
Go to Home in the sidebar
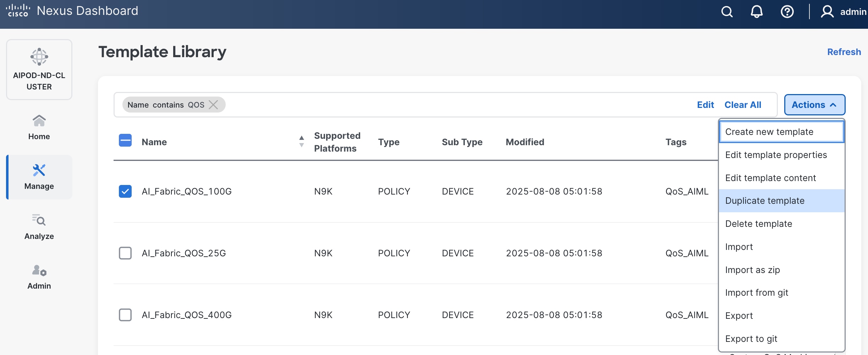tap(39, 127)
